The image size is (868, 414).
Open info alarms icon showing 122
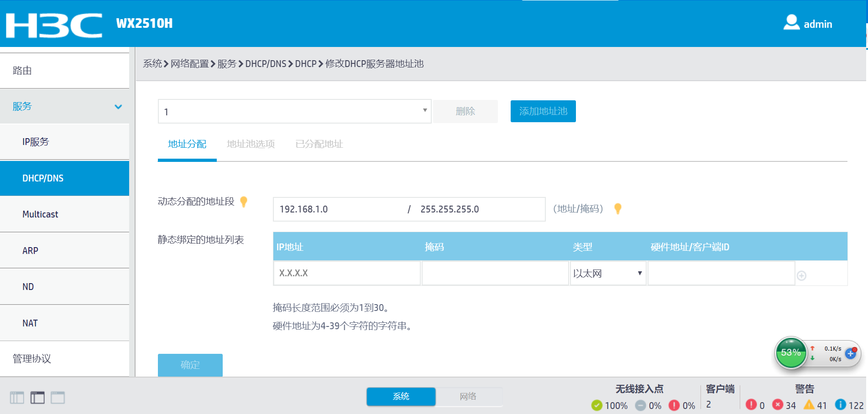(840, 404)
